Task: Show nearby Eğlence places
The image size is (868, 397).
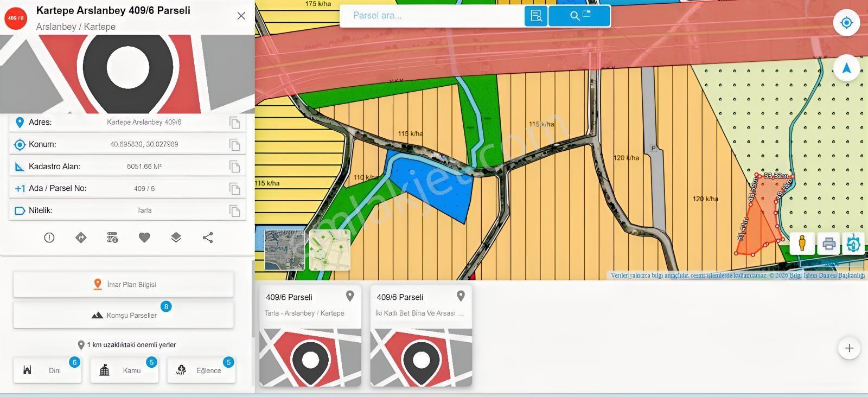Action: click(201, 370)
